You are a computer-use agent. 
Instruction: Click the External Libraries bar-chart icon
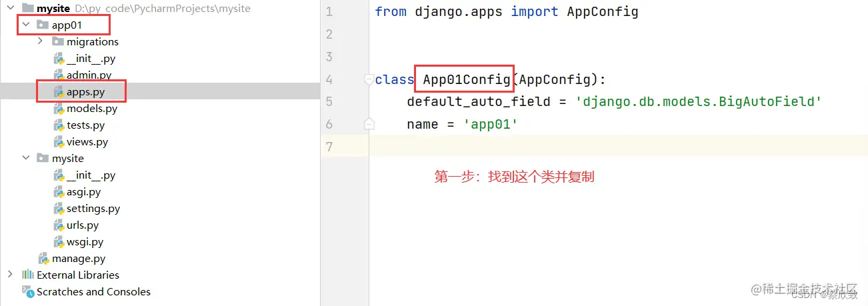pos(28,275)
